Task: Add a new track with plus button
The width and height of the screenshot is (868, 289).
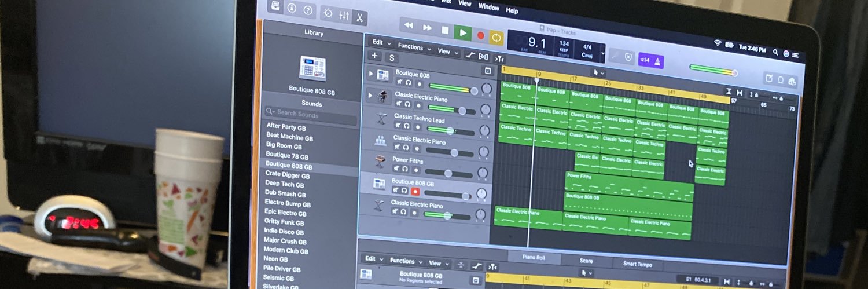Action: pos(374,56)
